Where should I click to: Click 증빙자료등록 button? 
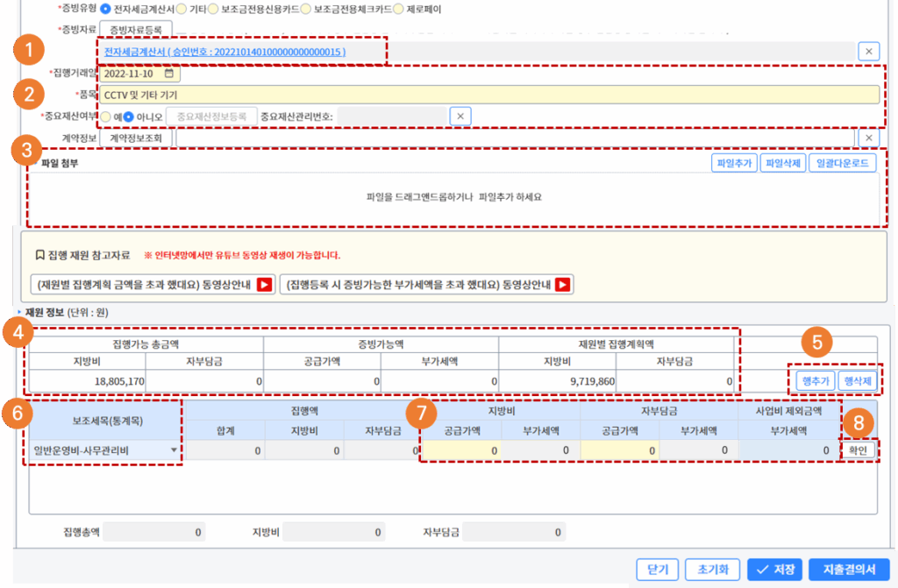pyautogui.click(x=136, y=29)
